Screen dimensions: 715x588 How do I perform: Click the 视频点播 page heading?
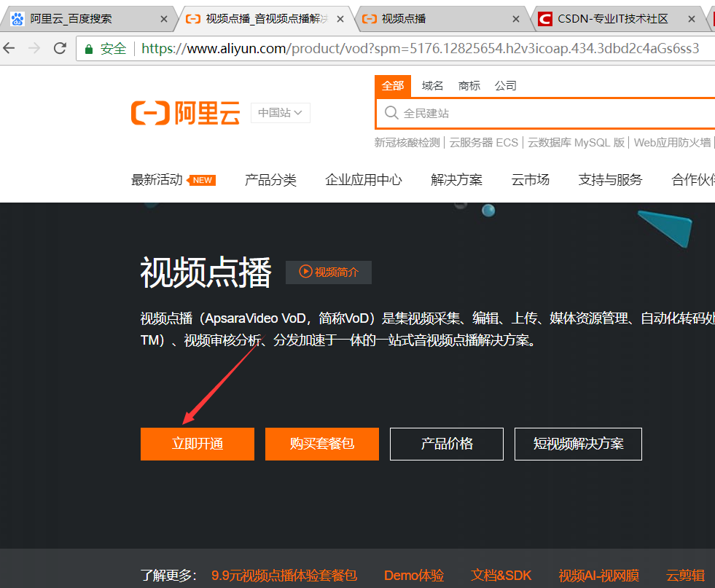(x=206, y=272)
